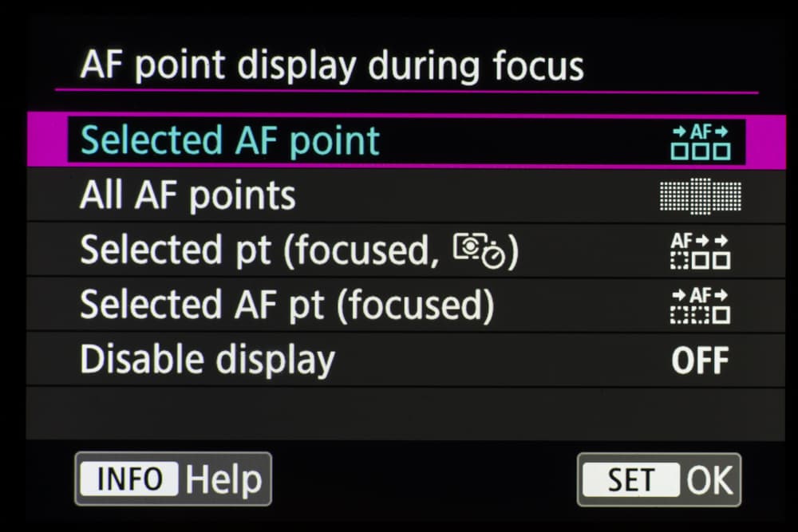Click the empty row below Disable display

click(x=399, y=412)
